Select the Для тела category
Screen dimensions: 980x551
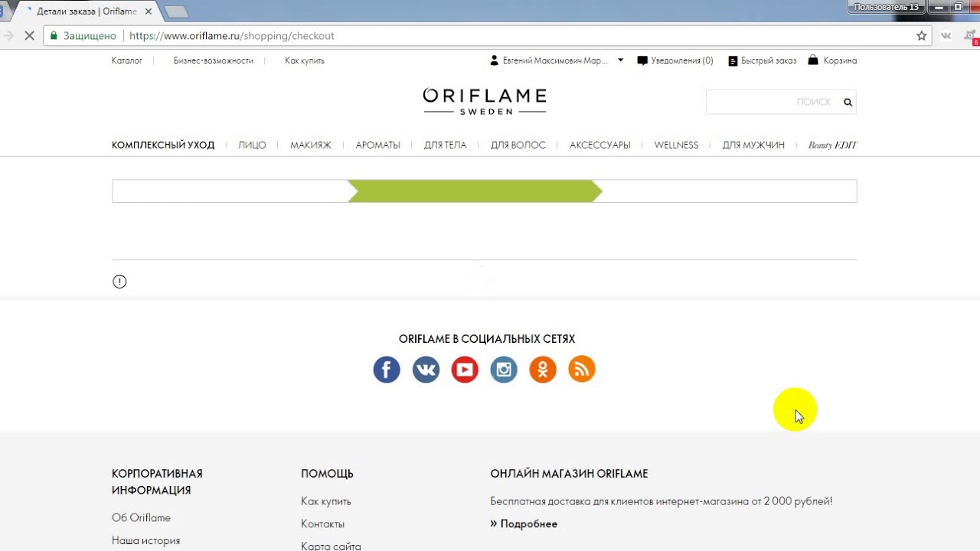tap(446, 145)
